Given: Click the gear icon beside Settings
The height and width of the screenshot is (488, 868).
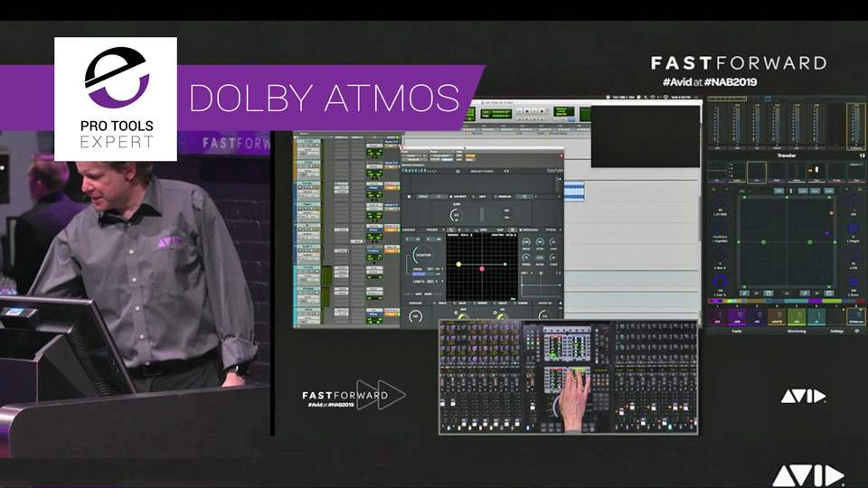Looking at the screenshot, I should (857, 331).
